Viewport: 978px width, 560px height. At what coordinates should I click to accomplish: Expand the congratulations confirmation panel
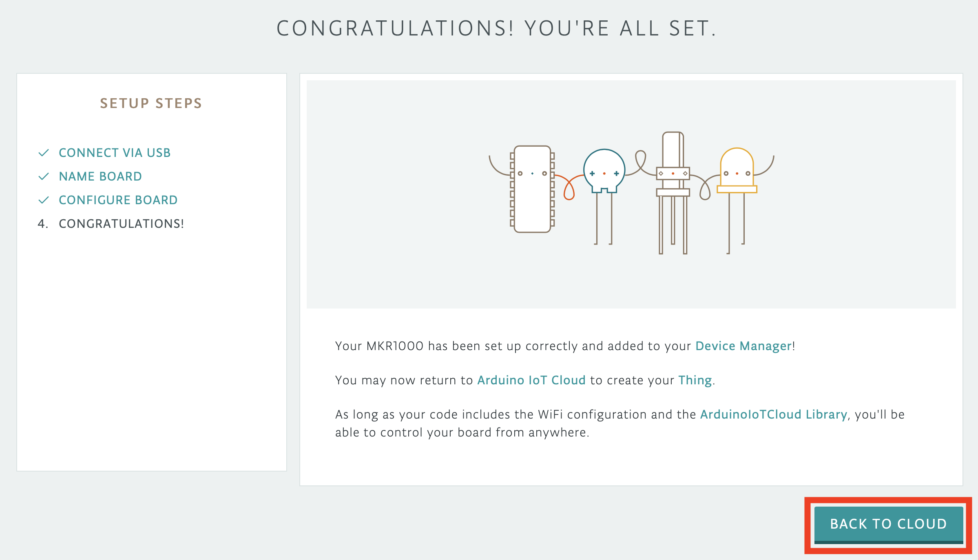(123, 223)
